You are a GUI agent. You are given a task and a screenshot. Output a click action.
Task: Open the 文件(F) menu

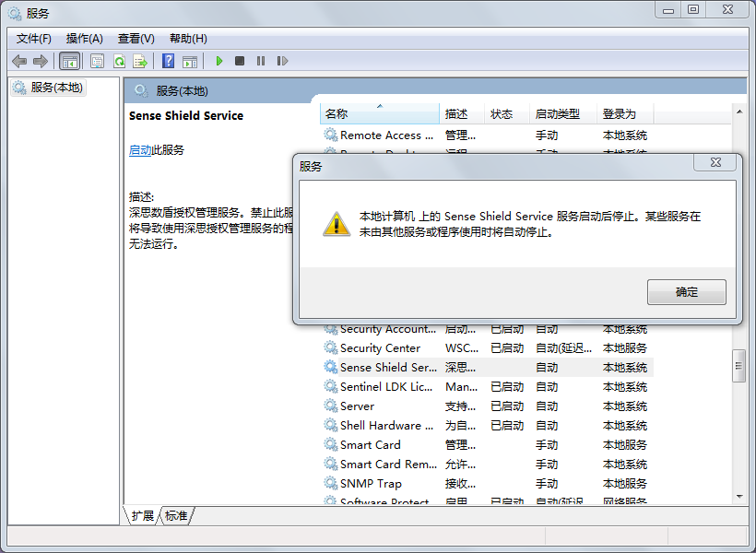[34, 39]
